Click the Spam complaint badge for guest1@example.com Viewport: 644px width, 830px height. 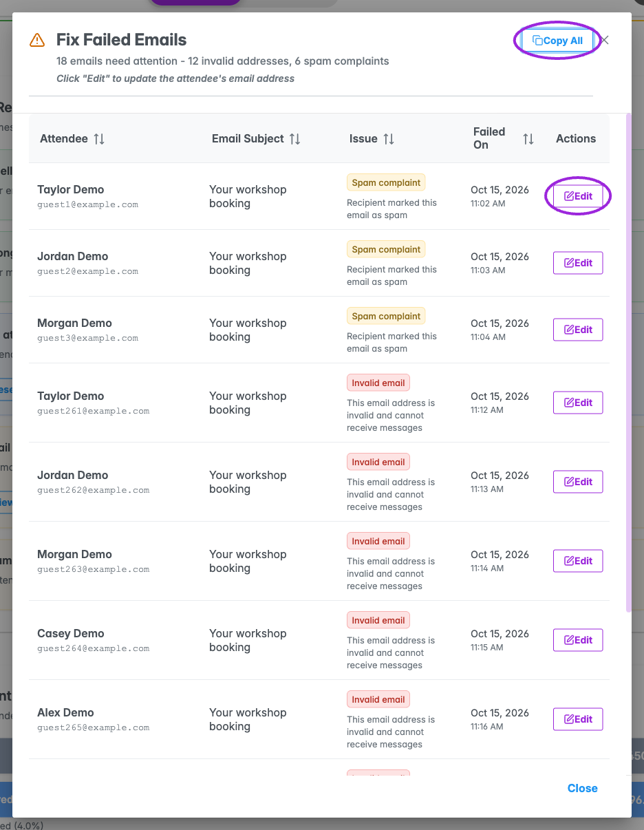[386, 183]
